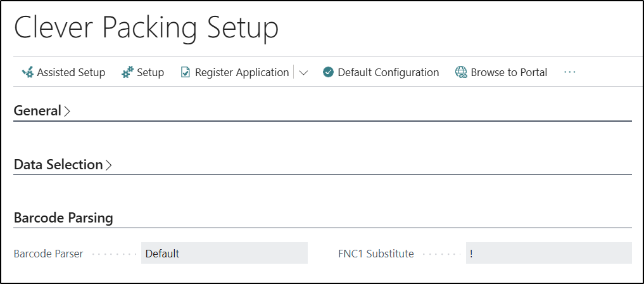Choose the Setup action label
Screen dimensions: 644x284
point(151,73)
